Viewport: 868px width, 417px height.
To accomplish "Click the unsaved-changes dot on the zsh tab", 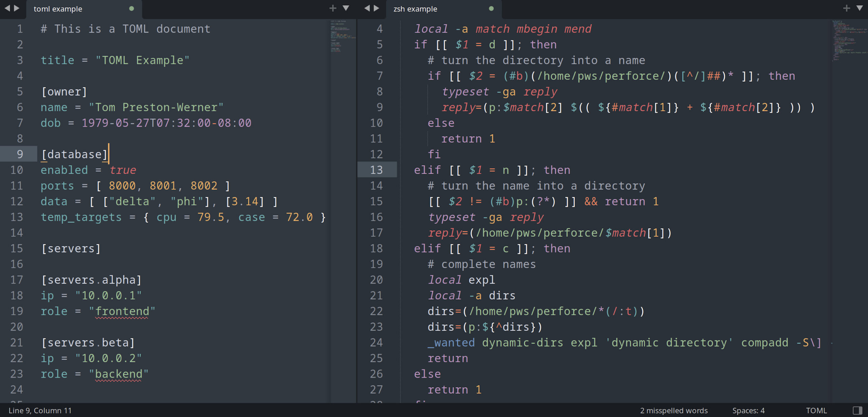I will click(491, 9).
